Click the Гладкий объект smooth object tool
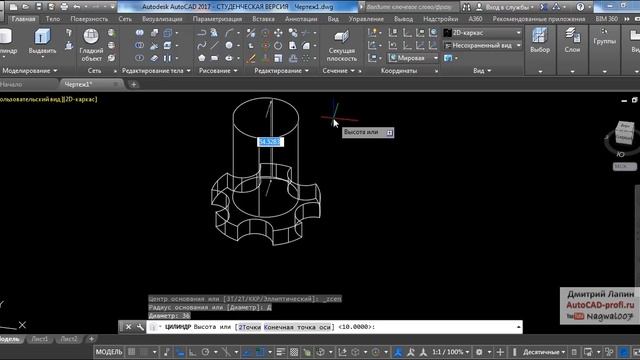Image resolution: width=640 pixels, height=360 pixels. coord(91,44)
